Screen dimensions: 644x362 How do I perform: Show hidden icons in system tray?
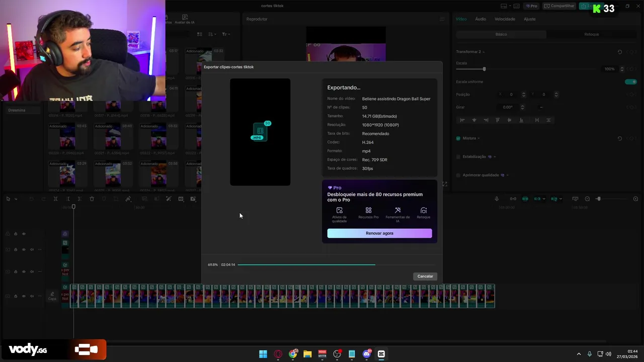pos(579,354)
